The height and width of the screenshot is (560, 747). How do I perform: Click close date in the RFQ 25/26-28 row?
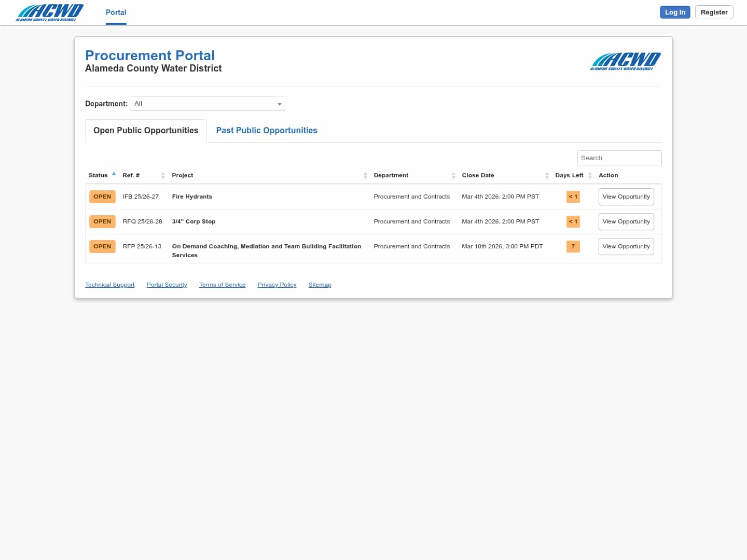(500, 222)
